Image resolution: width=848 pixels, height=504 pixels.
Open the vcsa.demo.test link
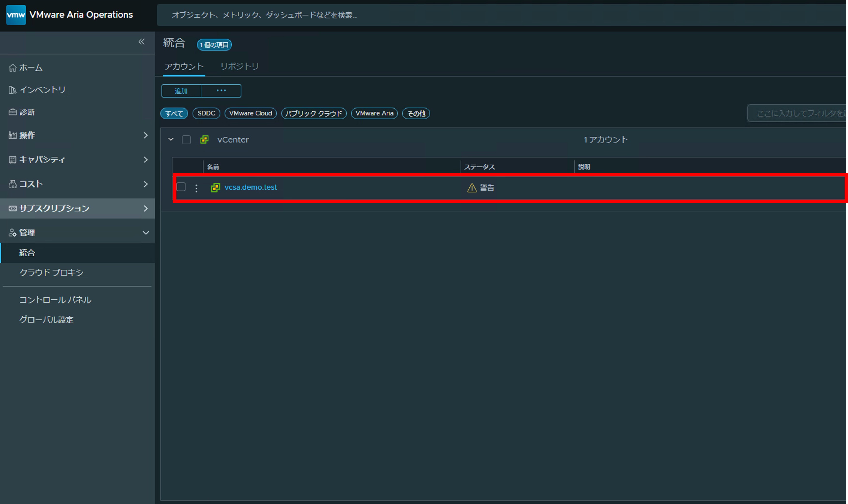click(251, 187)
